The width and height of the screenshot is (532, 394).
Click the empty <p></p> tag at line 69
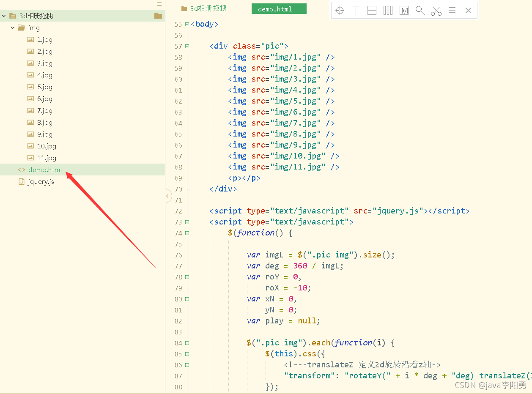click(244, 178)
